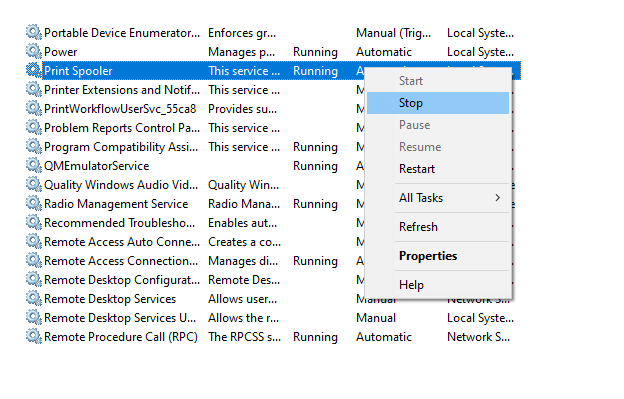Select Remote Procedure Call (RPC) service name
Image resolution: width=624 pixels, height=399 pixels.
[121, 337]
